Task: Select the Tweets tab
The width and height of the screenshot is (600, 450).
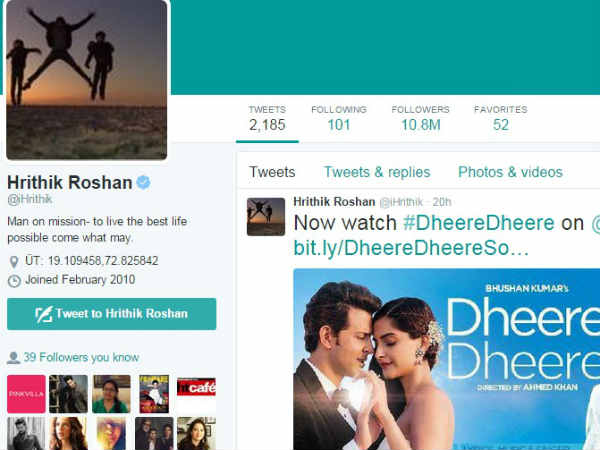Action: pos(272,172)
